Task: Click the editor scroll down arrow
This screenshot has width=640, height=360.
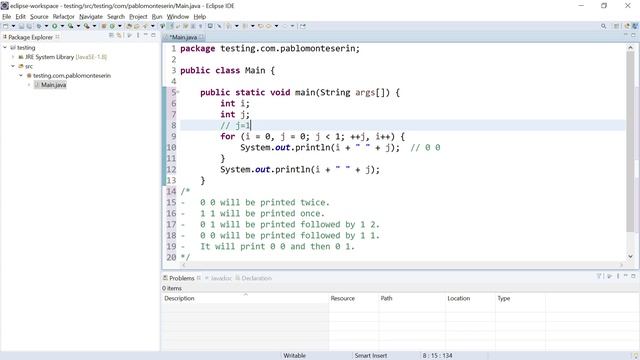Action: [x=630, y=256]
